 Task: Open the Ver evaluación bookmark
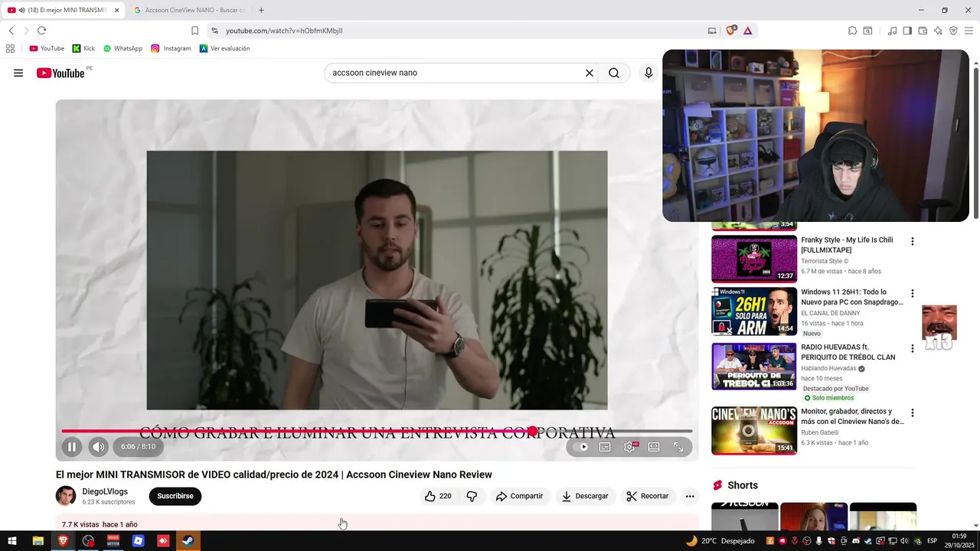coord(224,48)
